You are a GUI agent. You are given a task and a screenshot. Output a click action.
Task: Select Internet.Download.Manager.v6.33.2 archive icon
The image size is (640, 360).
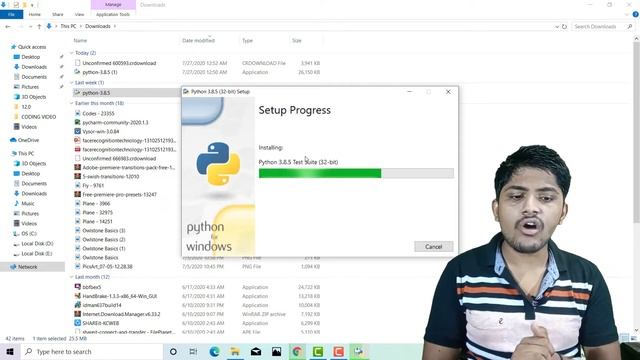click(78, 314)
